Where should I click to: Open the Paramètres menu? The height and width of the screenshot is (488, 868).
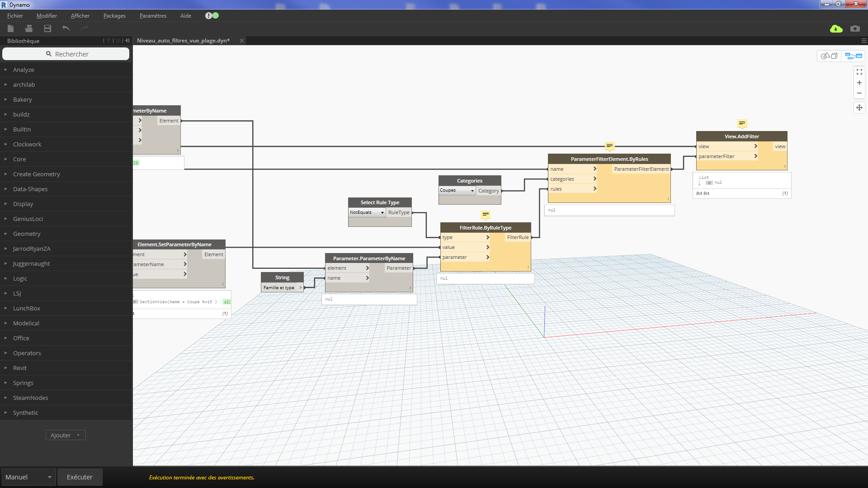(153, 16)
